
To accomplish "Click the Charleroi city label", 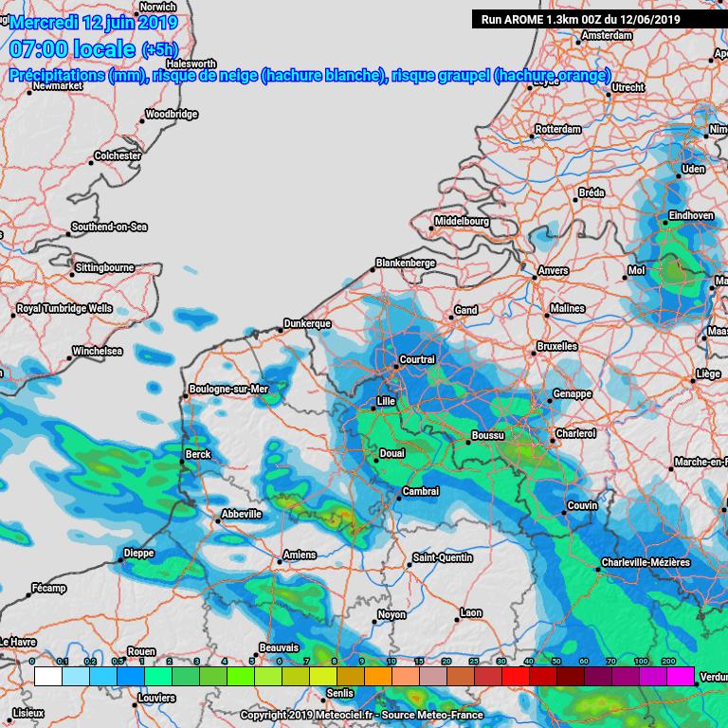I will pyautogui.click(x=575, y=433).
